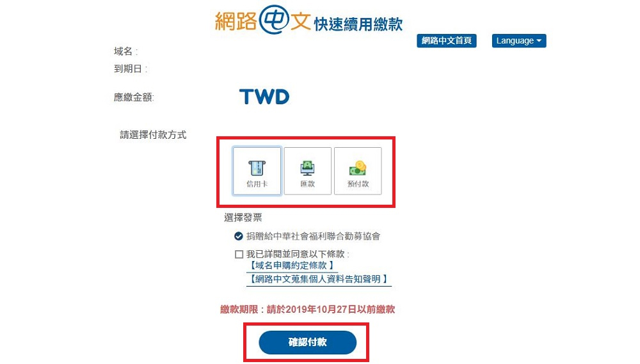Viewport: 640px width, 364px height.
Task: Open the 域名申購約定條款 link
Action: (x=292, y=265)
